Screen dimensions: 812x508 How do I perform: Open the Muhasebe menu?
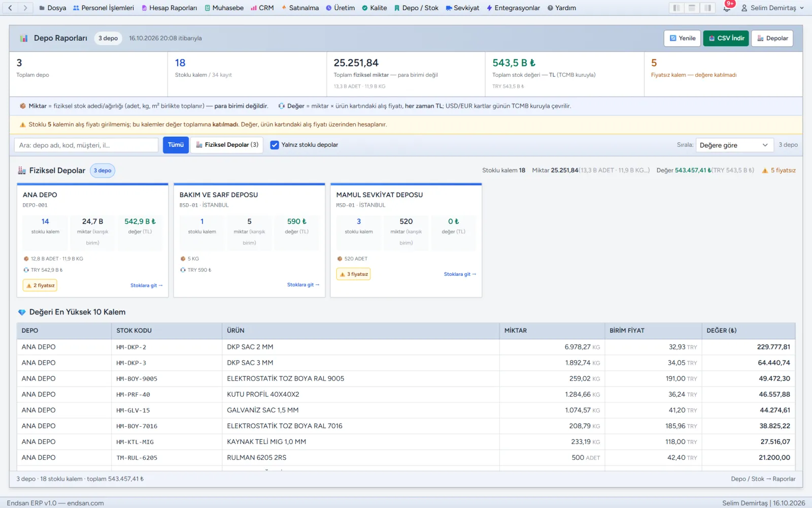[224, 8]
